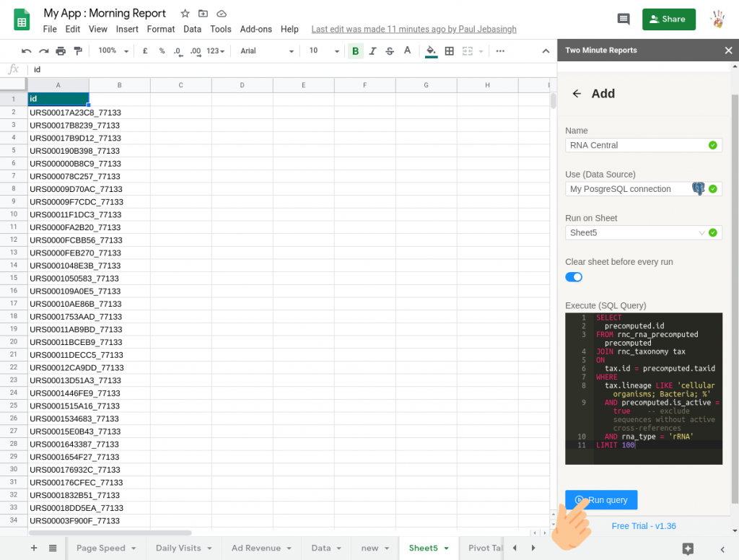Click the Name field RNA Central
739x560 pixels.
643,145
